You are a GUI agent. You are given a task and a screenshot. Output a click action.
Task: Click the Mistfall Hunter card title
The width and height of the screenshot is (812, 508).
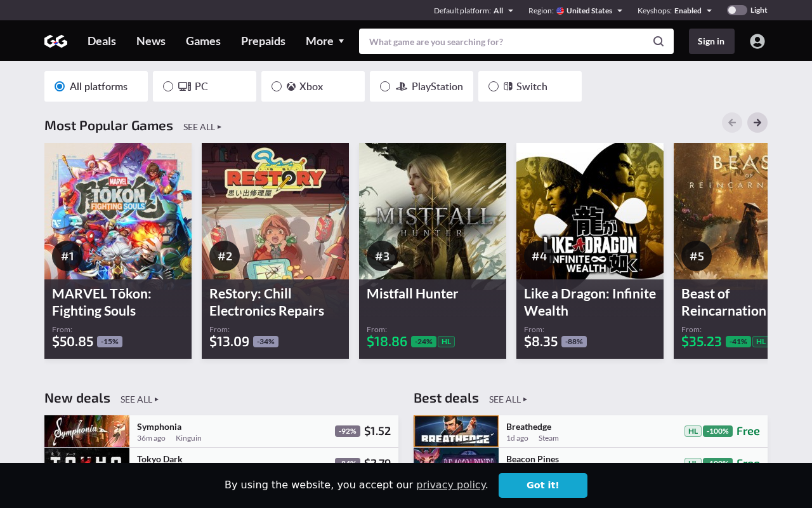coord(412,294)
